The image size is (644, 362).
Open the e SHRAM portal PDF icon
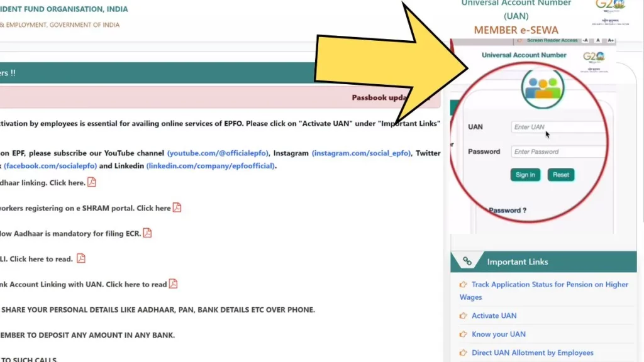177,207
